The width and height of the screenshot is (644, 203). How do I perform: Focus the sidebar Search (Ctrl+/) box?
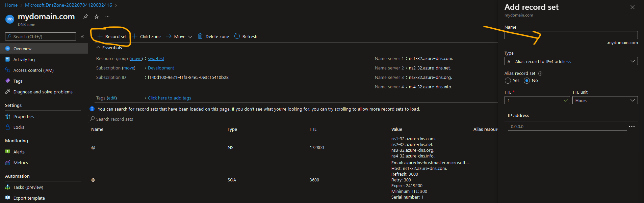tap(41, 36)
